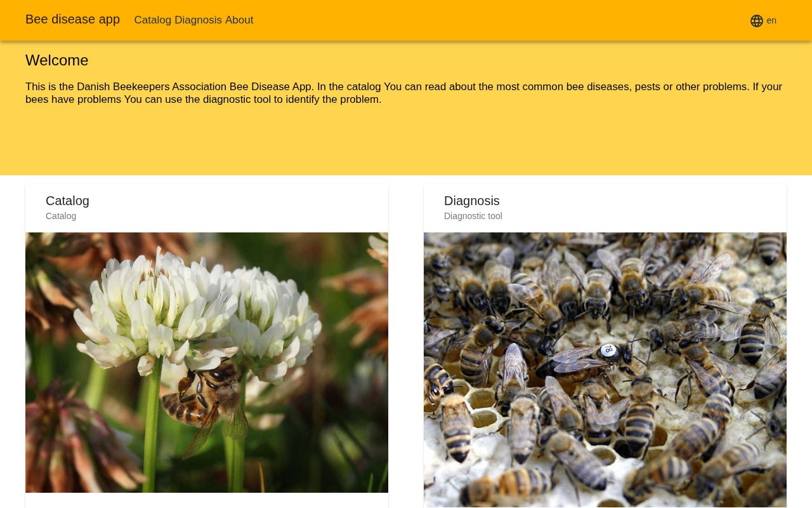
Task: Open the About navigation menu item
Action: click(x=239, y=20)
